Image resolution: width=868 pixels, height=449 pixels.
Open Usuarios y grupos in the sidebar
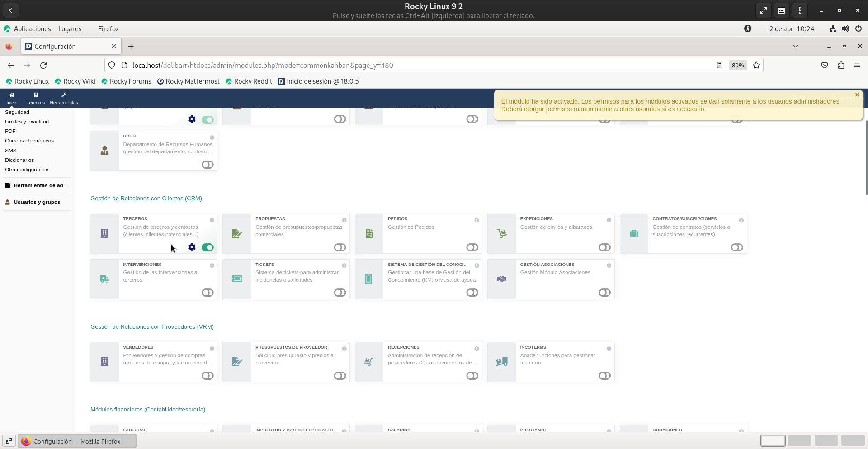[x=37, y=202]
